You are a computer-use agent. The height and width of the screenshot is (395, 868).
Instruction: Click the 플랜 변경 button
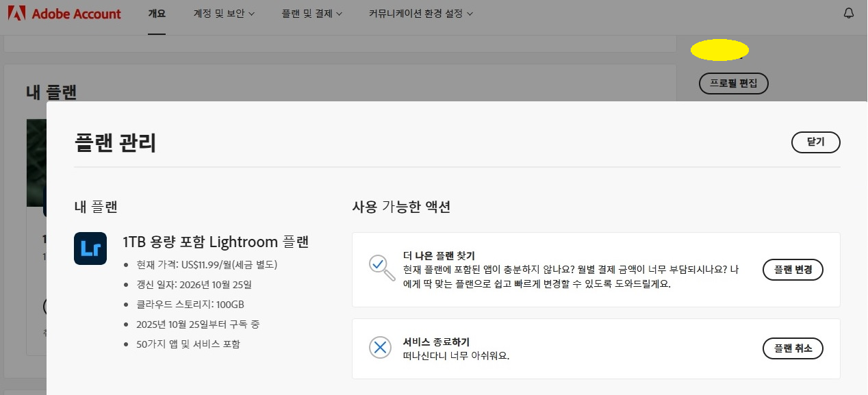793,270
